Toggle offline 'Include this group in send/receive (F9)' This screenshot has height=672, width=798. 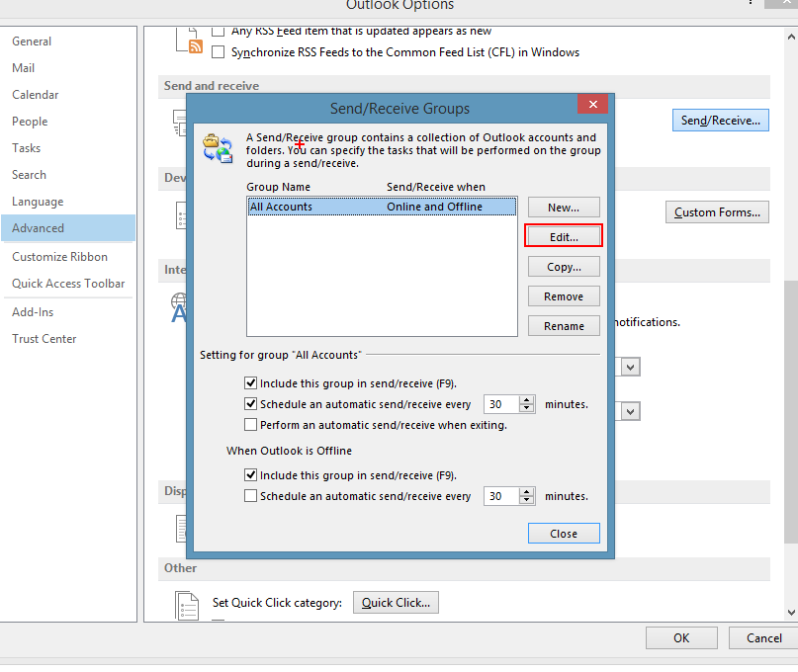(250, 475)
